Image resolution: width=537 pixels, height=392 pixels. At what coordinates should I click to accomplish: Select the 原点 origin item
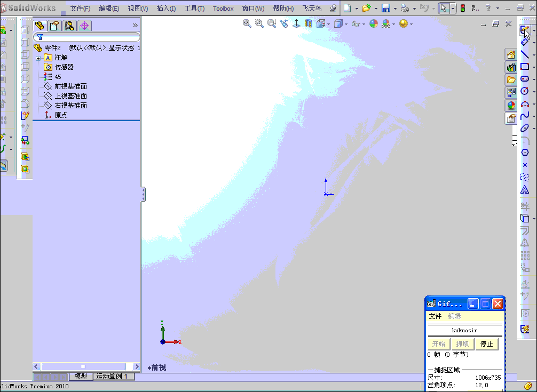pyautogui.click(x=61, y=115)
